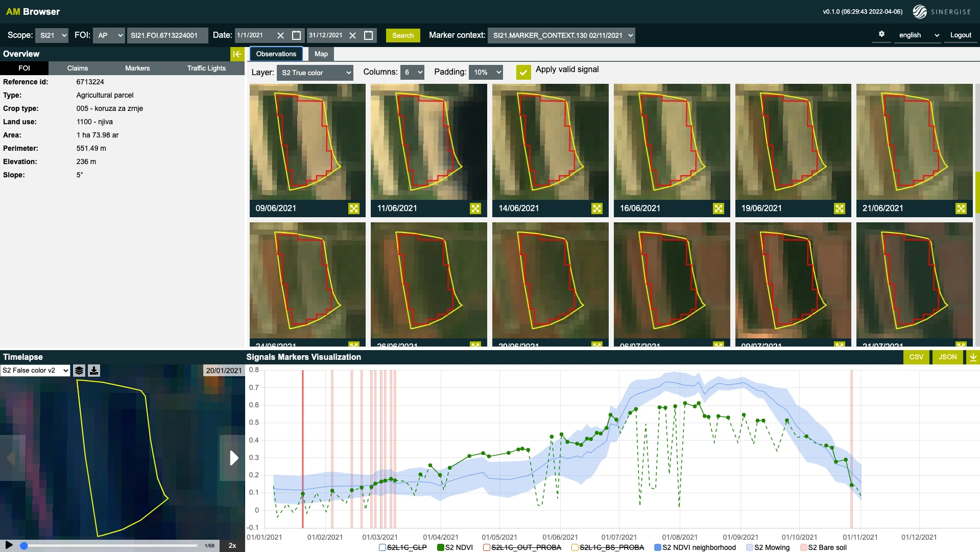980x552 pixels.
Task: Expand the 21/06/2021 observation image
Action: 961,209
